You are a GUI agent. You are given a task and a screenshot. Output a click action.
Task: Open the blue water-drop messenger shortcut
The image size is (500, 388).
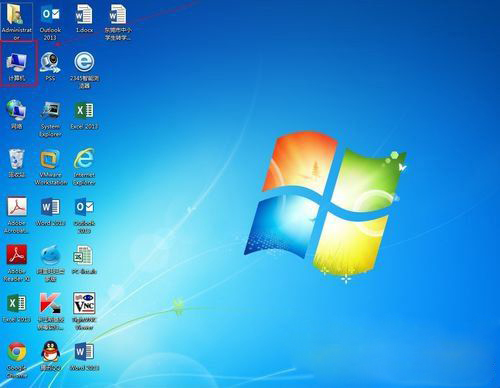50,255
